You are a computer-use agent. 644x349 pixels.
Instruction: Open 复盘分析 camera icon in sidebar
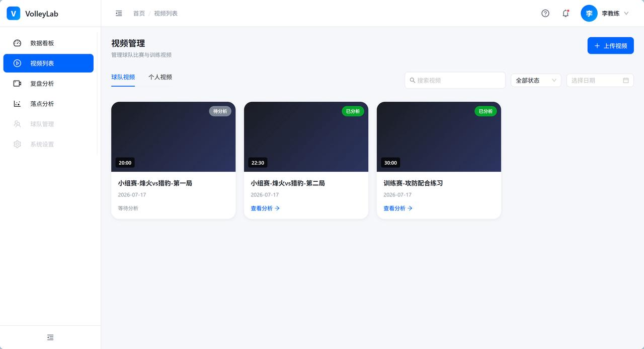coord(17,84)
